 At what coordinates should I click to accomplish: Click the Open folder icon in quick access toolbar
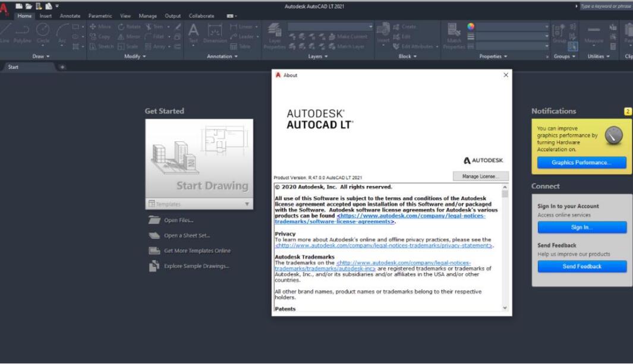point(29,6)
